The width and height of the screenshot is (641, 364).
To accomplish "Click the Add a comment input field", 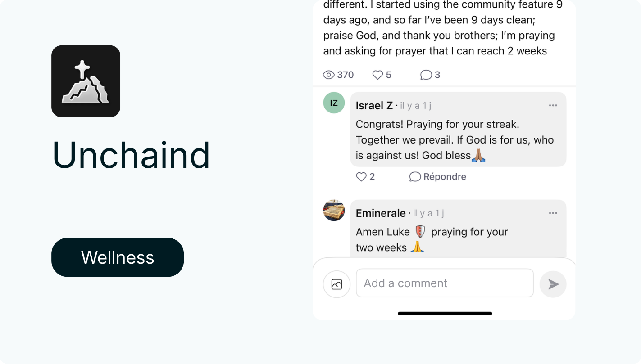I will tap(445, 283).
